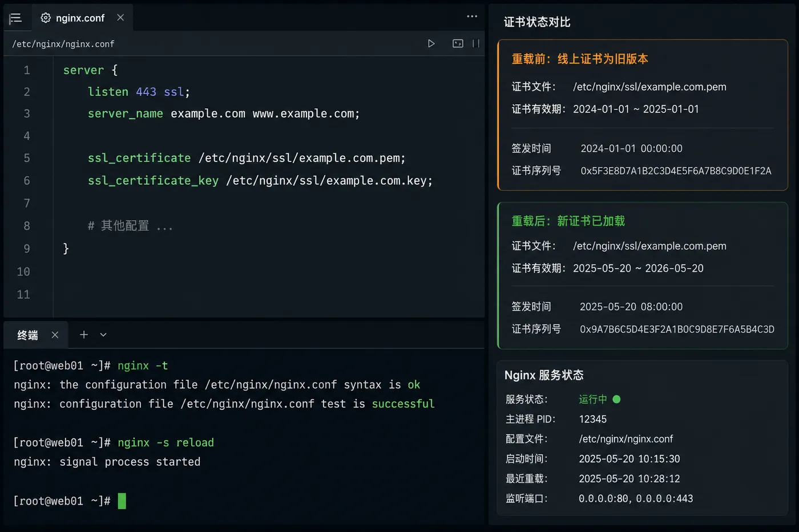The width and height of the screenshot is (799, 532).
Task: Click the green 'successful' word in terminal output
Action: pyautogui.click(x=403, y=404)
